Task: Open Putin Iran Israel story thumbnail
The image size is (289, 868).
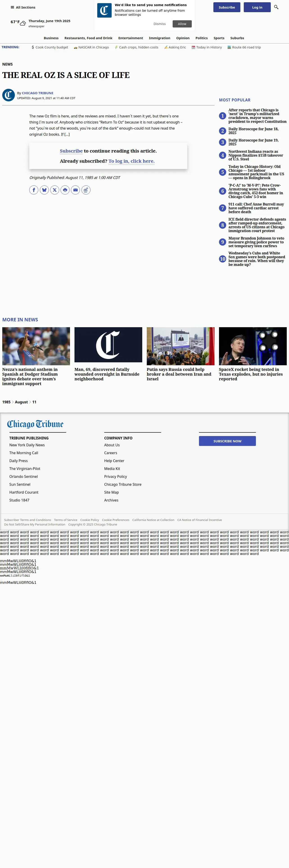Action: (180, 346)
